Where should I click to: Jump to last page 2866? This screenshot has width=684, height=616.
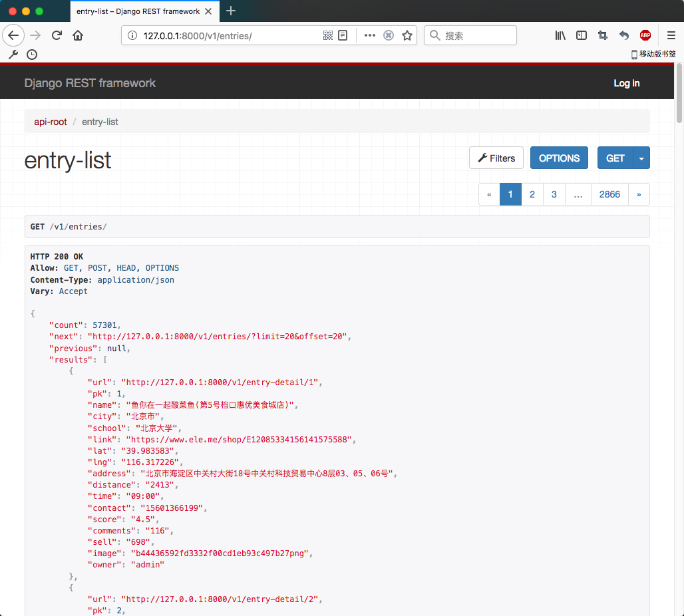pyautogui.click(x=609, y=194)
